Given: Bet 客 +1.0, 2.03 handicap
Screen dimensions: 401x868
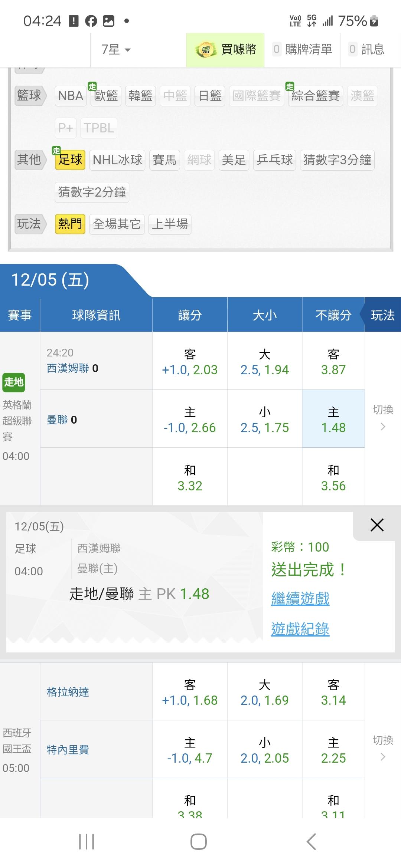Looking at the screenshot, I should coord(190,361).
